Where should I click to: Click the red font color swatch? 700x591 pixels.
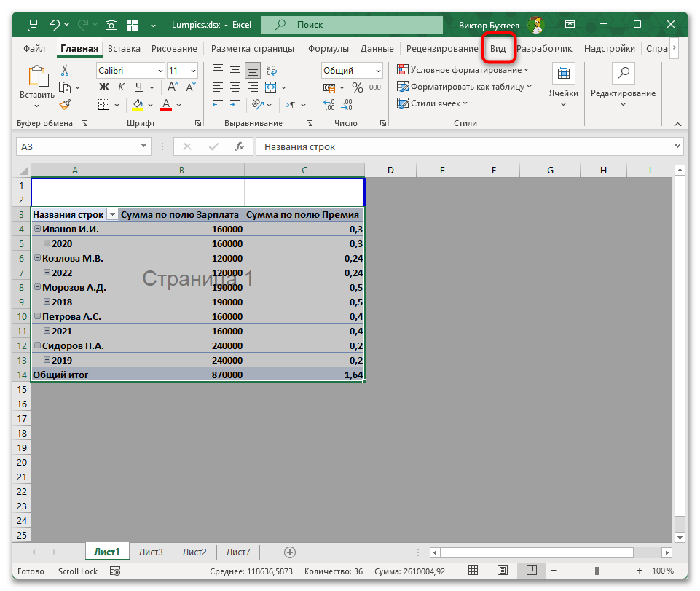pos(166,105)
